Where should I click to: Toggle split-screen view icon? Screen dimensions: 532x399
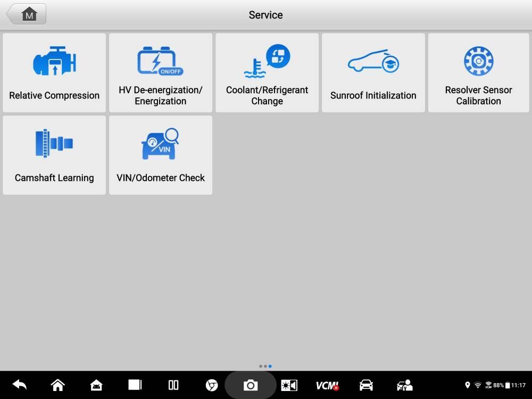(173, 385)
